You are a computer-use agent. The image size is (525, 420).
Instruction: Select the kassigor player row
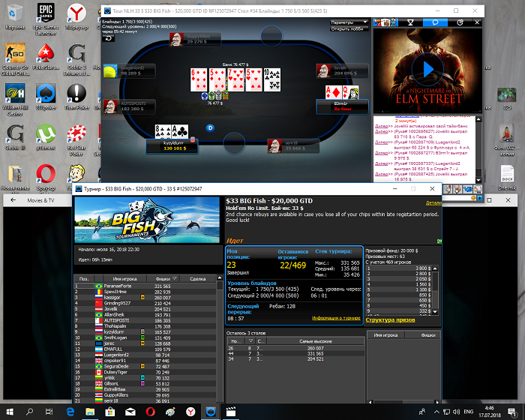coord(145,298)
